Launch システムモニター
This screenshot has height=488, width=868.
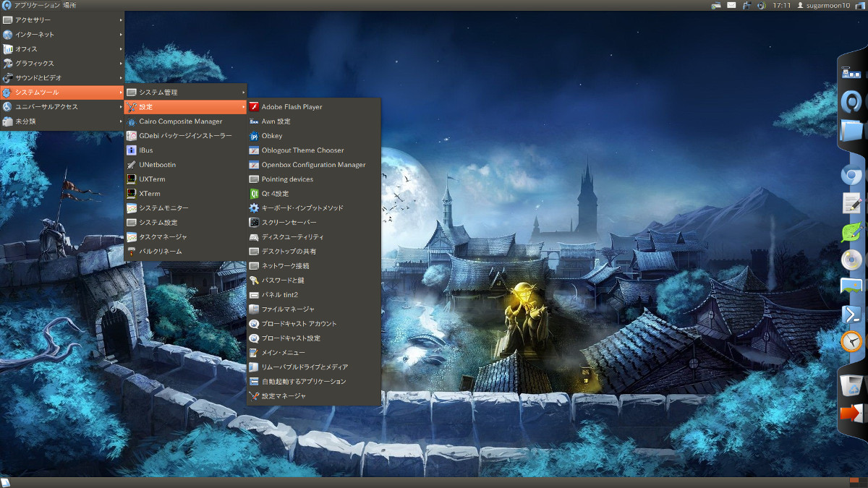(186, 208)
